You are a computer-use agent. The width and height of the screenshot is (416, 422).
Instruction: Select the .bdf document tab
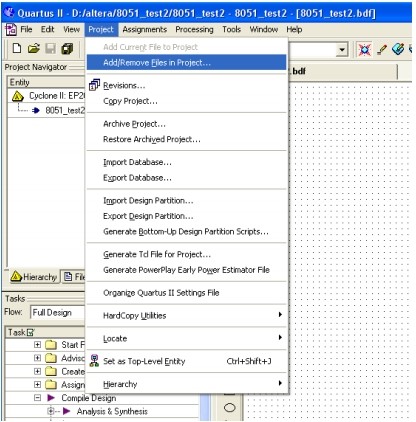point(343,71)
